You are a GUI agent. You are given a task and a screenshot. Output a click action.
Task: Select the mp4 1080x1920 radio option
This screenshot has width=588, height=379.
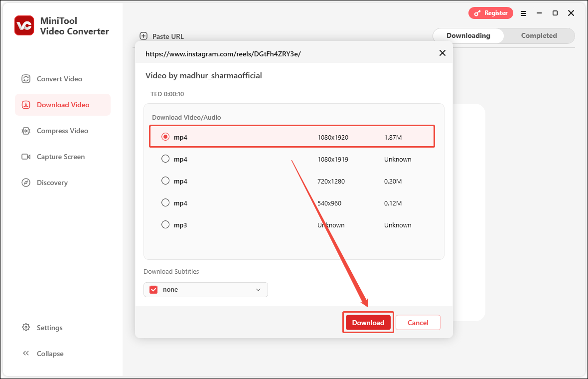click(x=165, y=137)
